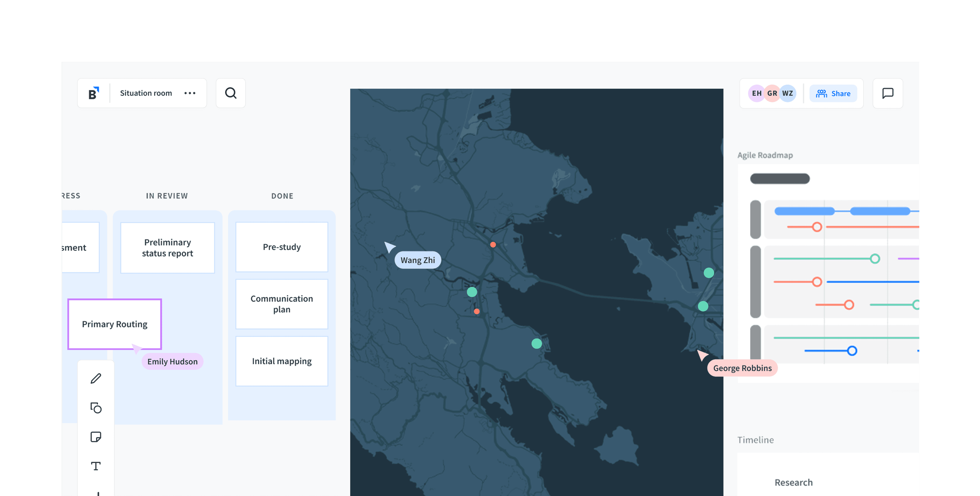Select the Shapes tool
980x496 pixels.
(x=96, y=408)
